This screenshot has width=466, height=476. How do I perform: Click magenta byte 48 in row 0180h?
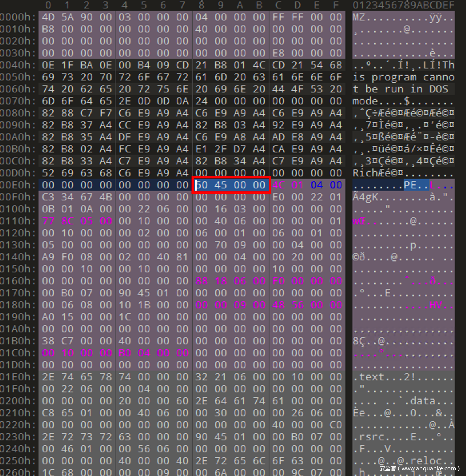pos(278,305)
